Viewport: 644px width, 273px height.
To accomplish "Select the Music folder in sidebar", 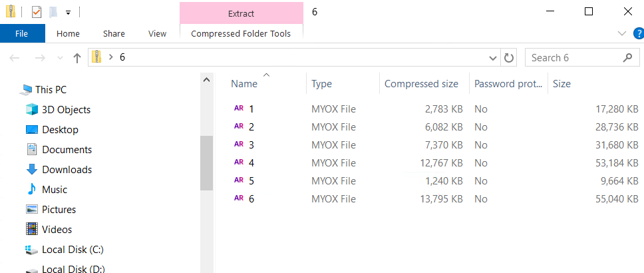I will [x=55, y=190].
